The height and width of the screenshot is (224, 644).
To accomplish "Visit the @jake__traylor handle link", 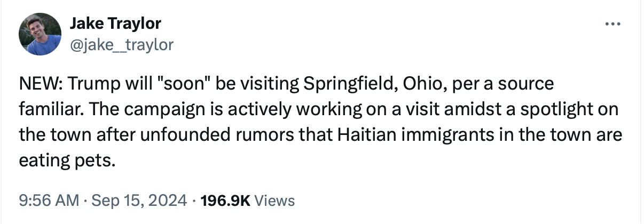I will coord(122,45).
